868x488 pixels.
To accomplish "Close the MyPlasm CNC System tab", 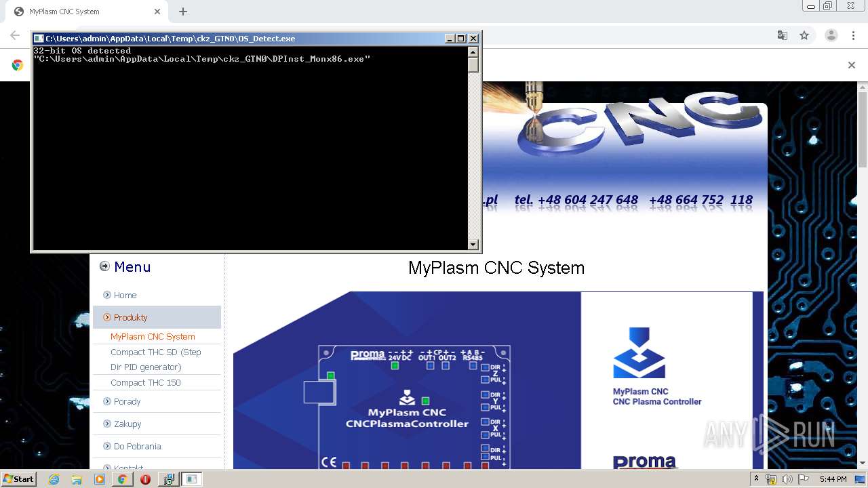I will click(157, 12).
